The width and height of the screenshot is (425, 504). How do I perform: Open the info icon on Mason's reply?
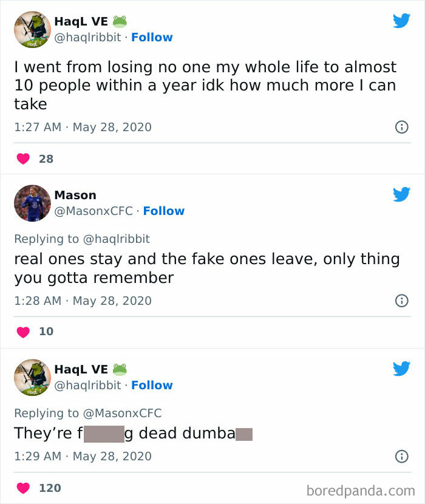[x=401, y=301]
